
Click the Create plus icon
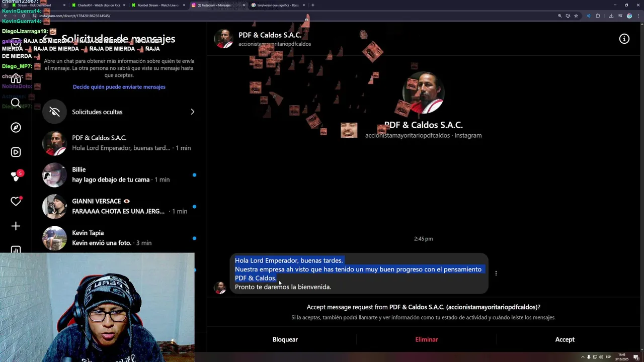(x=16, y=226)
